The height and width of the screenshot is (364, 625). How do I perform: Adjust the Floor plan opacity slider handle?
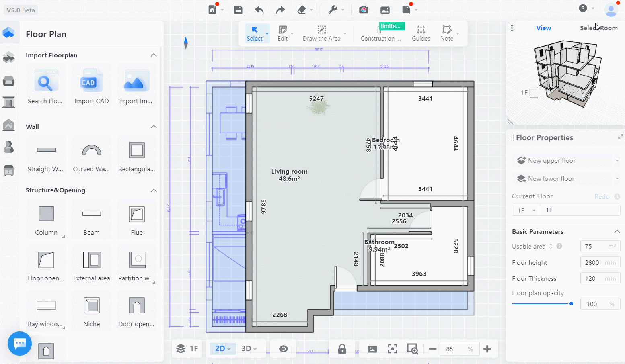[x=571, y=304]
